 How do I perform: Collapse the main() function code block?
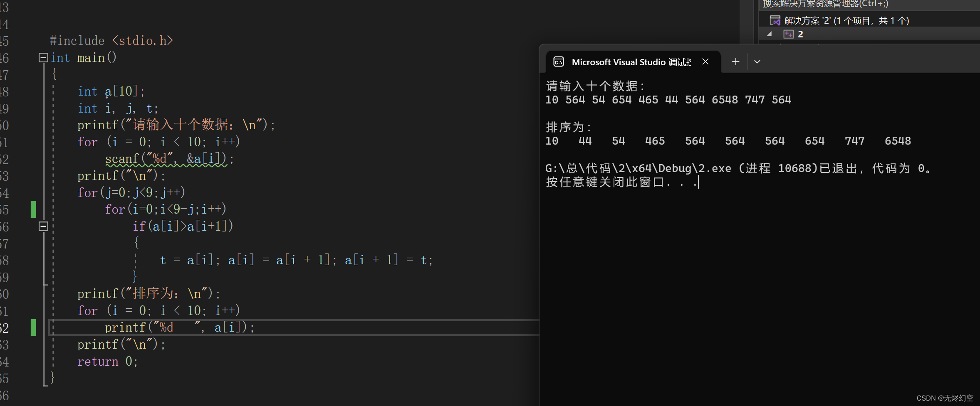(x=43, y=58)
